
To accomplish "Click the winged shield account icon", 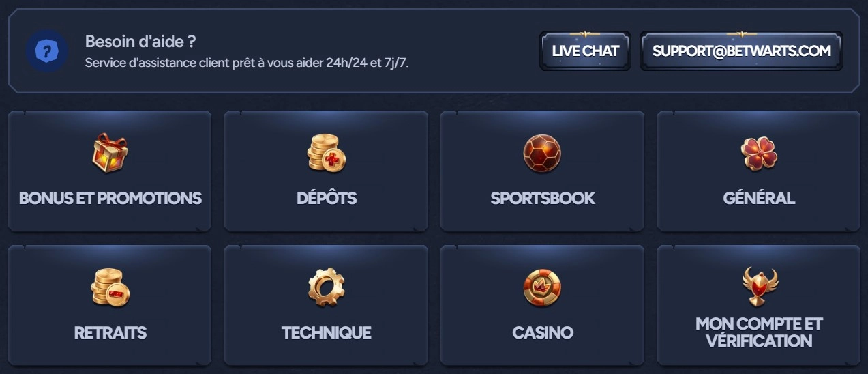I will tap(760, 286).
